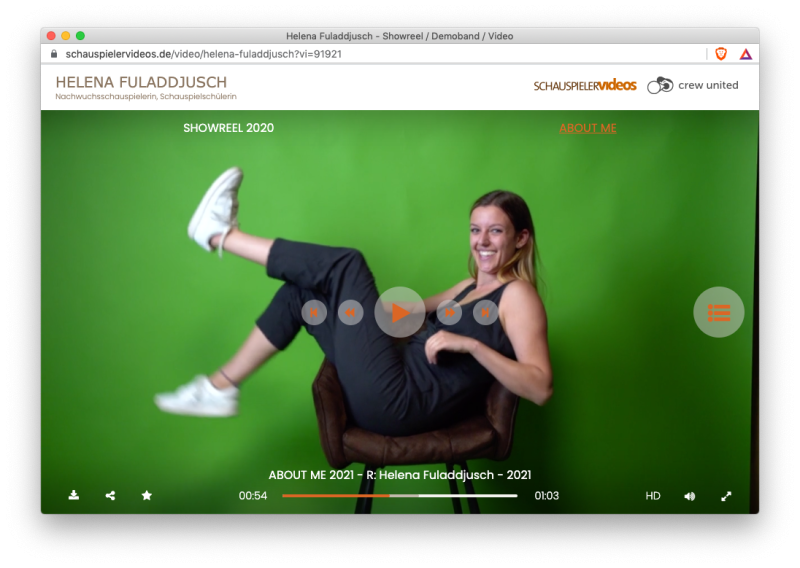This screenshot has height=568, width=800.
Task: Mark video as favorite with star
Action: [x=147, y=495]
